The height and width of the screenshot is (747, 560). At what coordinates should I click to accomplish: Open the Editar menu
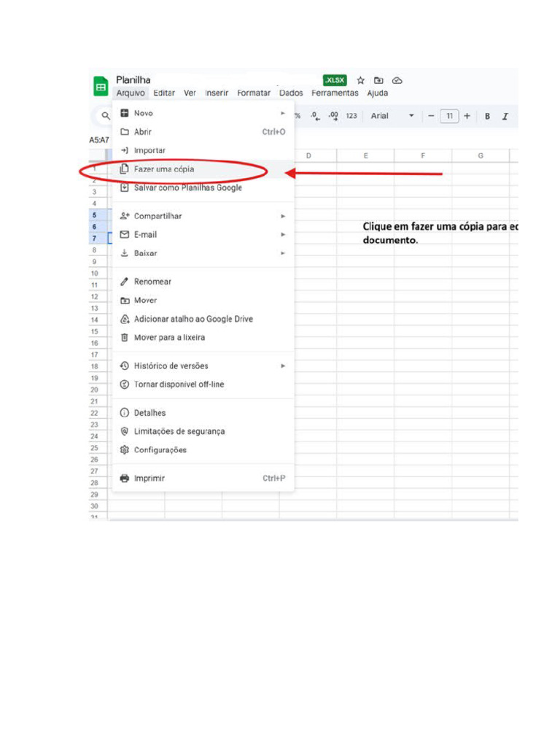coord(164,93)
